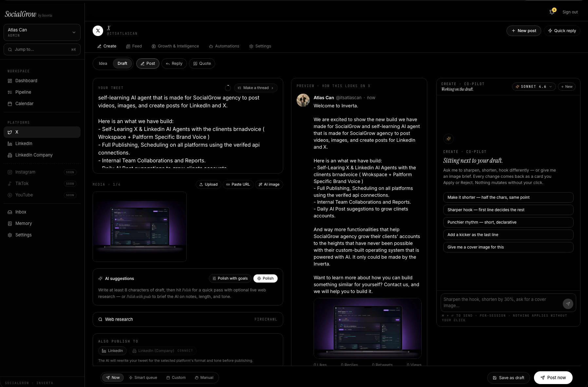Select the Reply type pill

point(174,64)
